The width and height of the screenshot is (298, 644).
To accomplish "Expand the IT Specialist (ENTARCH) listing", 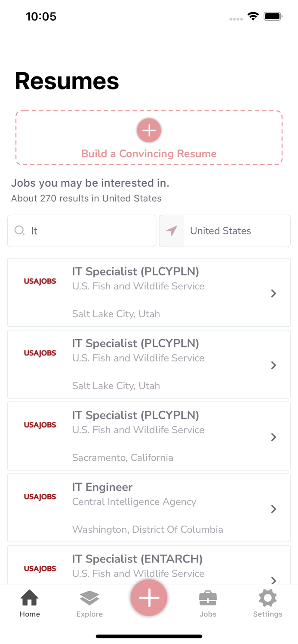I will pos(273,580).
